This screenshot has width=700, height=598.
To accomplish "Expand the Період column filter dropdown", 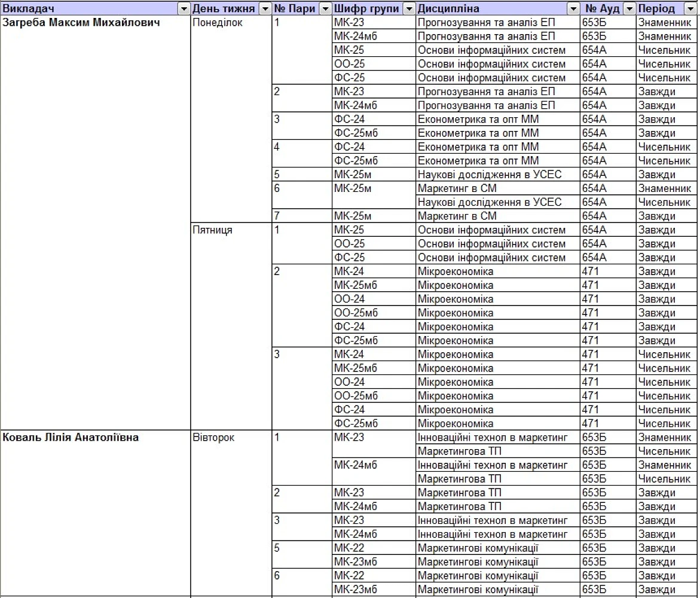I will pos(690,9).
